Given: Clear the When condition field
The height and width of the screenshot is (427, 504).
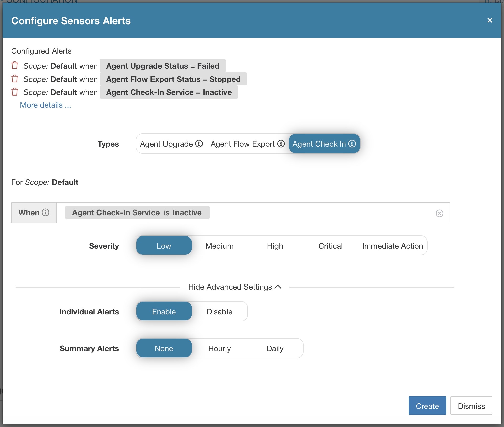Looking at the screenshot, I should pyautogui.click(x=439, y=213).
